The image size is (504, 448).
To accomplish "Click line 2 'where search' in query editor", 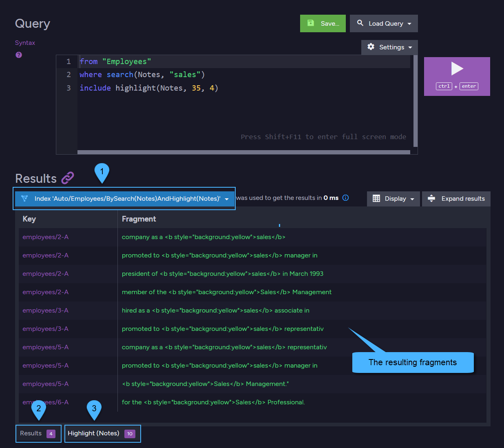I will coord(142,75).
